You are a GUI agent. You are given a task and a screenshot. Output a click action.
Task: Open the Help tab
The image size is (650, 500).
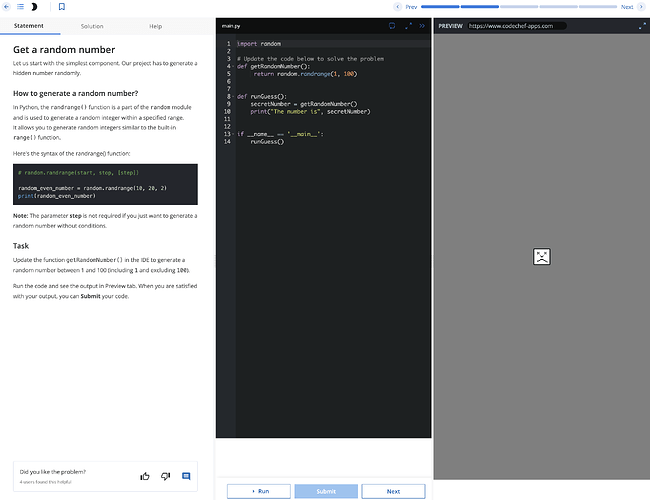click(155, 26)
